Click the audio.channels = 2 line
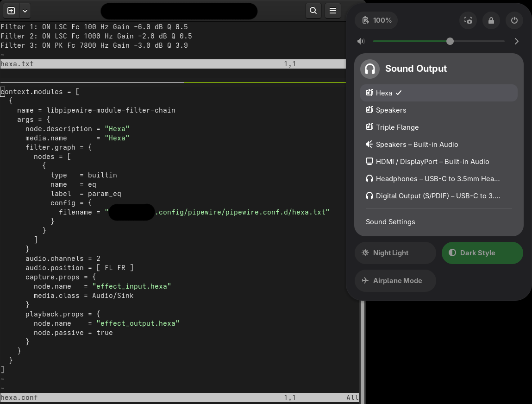Image resolution: width=532 pixels, height=404 pixels. [x=63, y=259]
